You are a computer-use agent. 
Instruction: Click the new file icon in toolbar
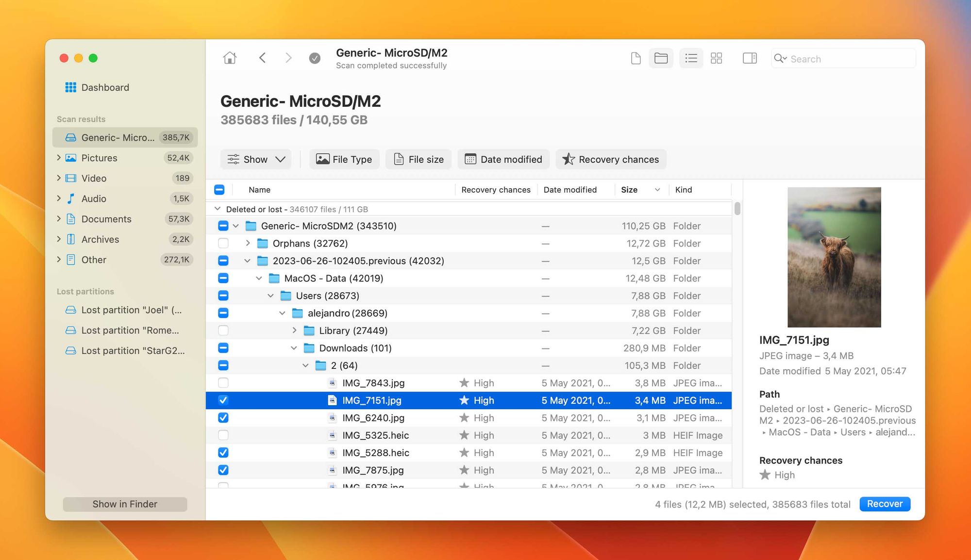tap(635, 58)
